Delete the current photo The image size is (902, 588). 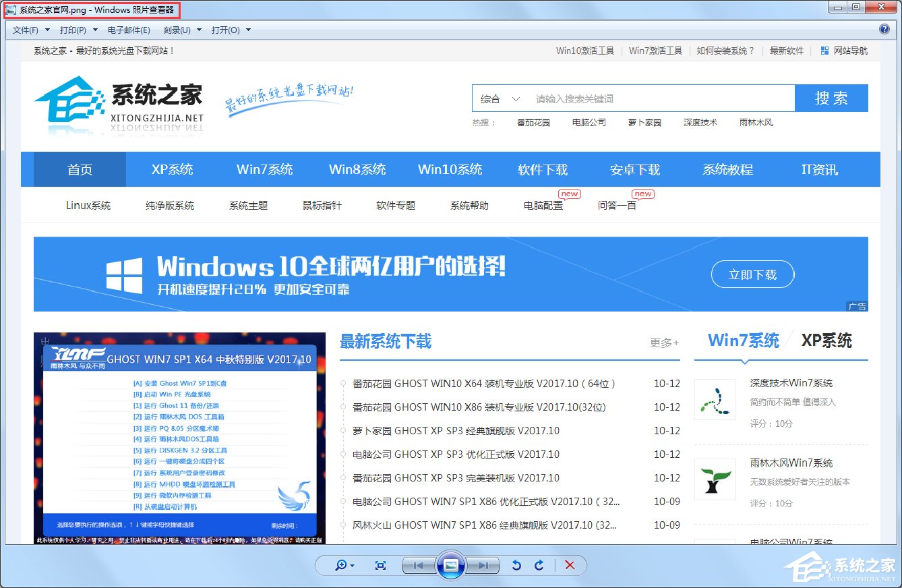(x=570, y=566)
